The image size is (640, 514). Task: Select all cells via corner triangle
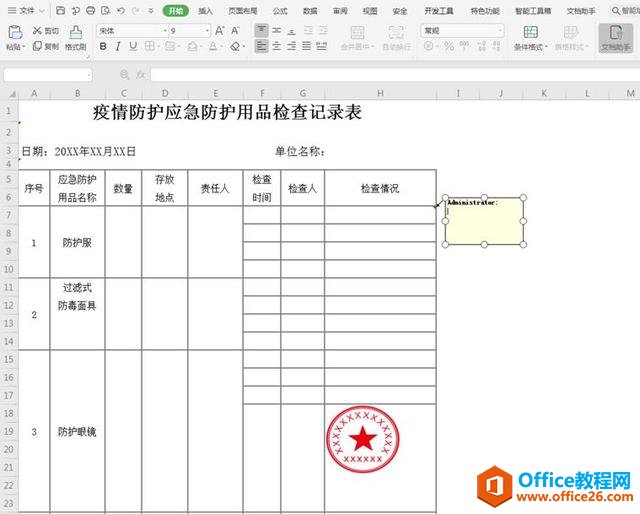click(12, 94)
